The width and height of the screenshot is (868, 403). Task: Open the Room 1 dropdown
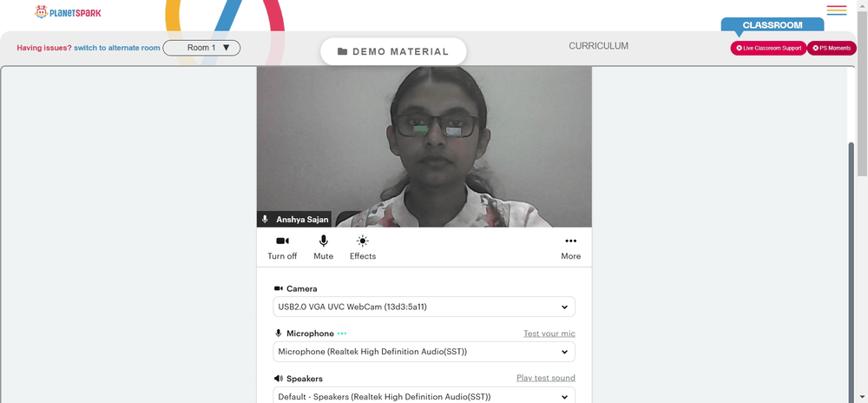(201, 48)
